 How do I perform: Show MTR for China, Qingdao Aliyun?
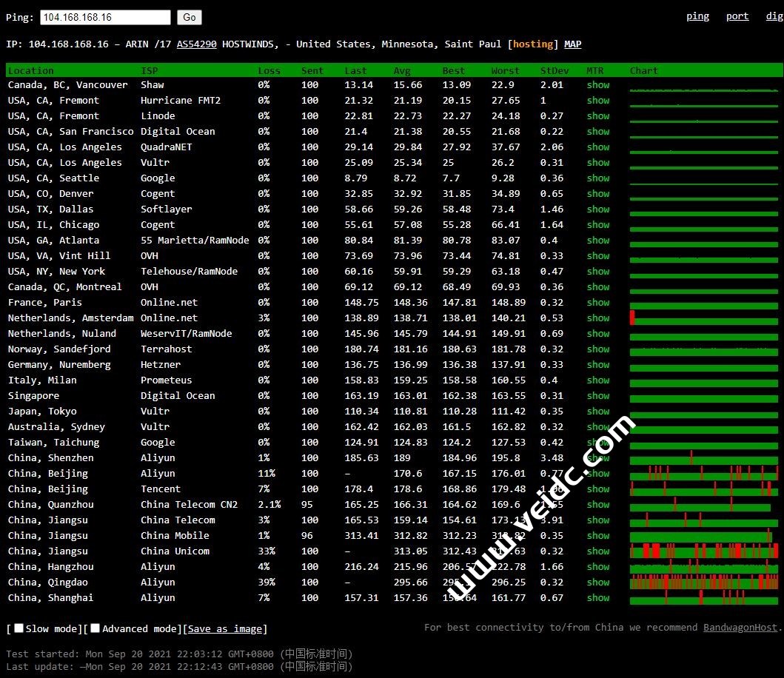click(x=598, y=583)
